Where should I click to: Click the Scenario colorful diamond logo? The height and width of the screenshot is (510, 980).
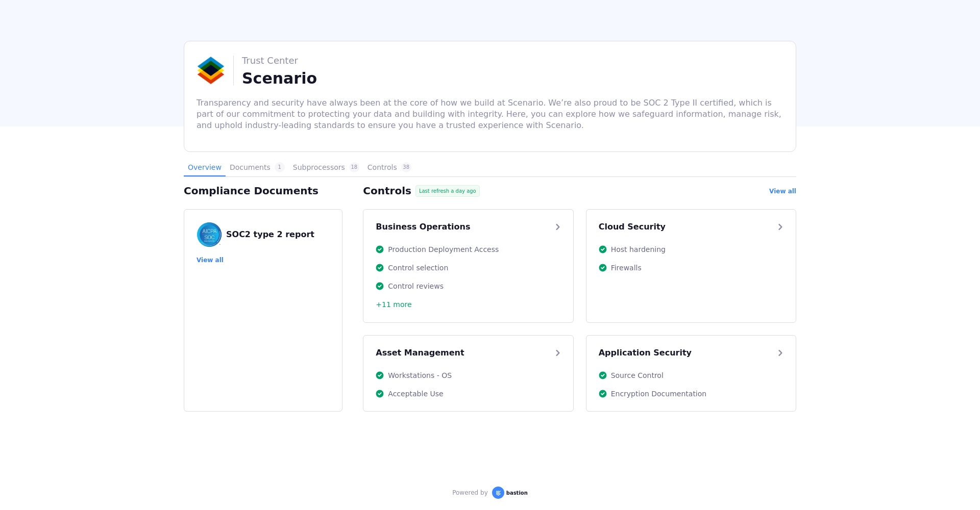[x=211, y=70]
